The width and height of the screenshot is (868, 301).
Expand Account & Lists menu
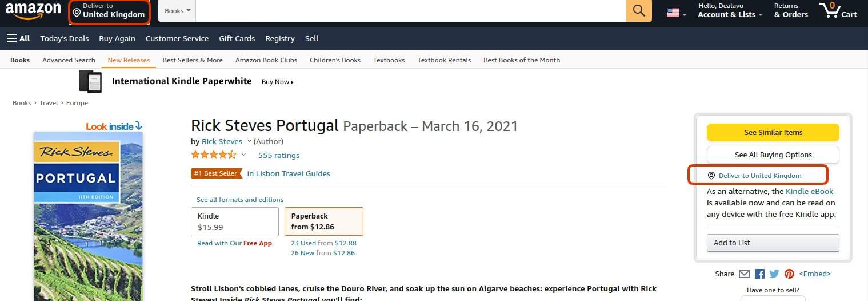point(730,11)
